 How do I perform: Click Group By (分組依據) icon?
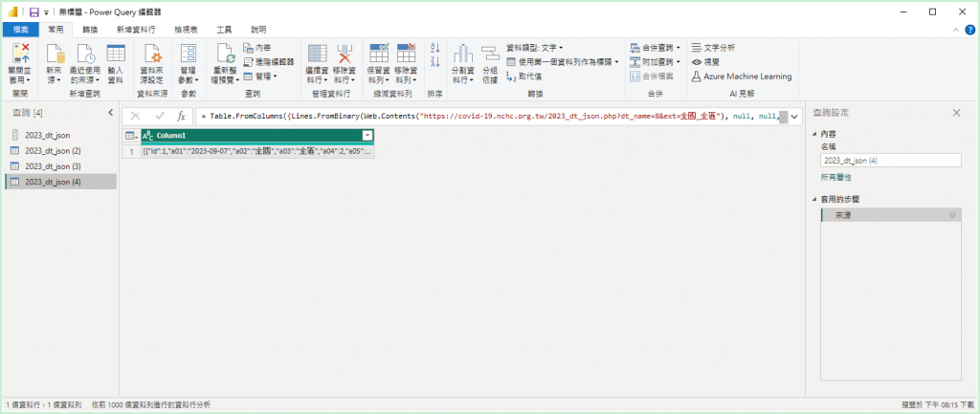pyautogui.click(x=490, y=54)
